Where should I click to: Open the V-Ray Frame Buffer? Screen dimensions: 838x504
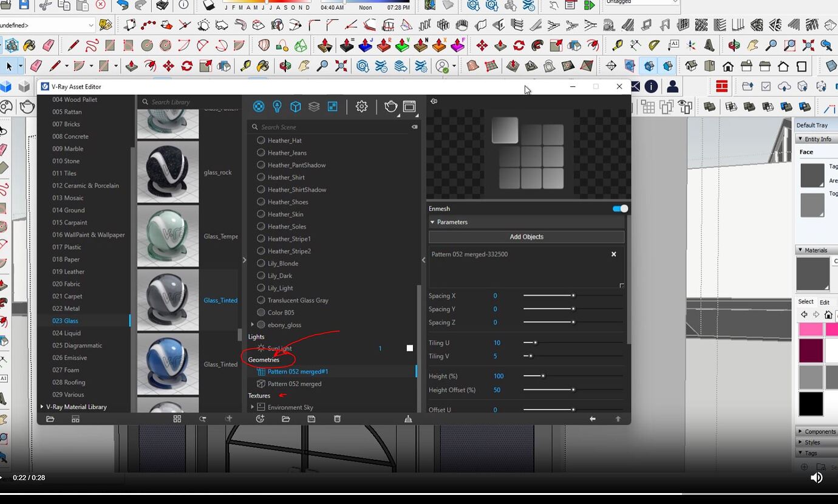[410, 106]
